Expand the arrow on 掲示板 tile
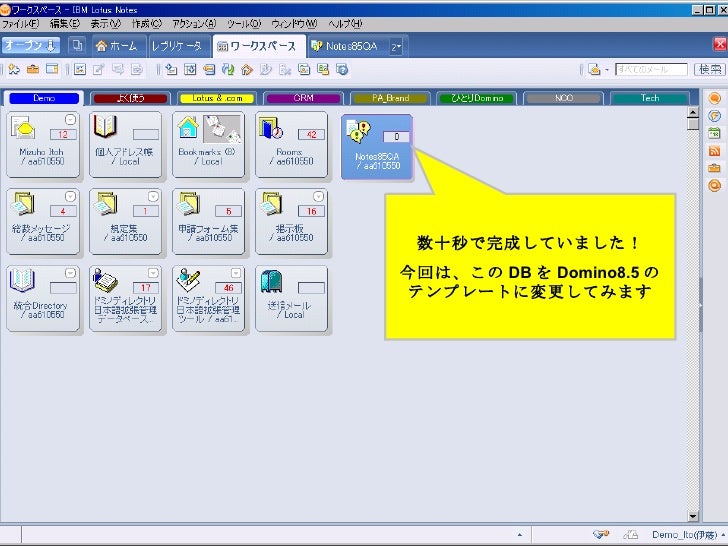The width and height of the screenshot is (728, 546). [x=318, y=197]
